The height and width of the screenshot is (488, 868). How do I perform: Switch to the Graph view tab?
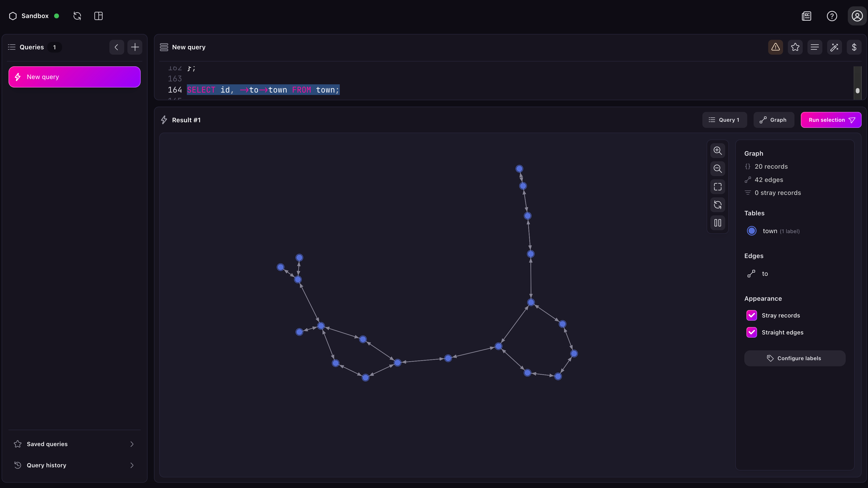(773, 120)
